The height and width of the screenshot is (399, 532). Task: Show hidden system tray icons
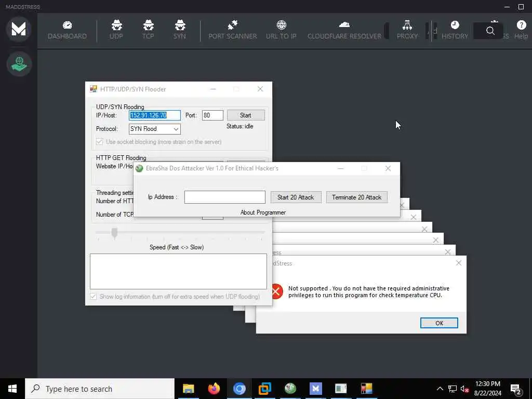pyautogui.click(x=440, y=389)
